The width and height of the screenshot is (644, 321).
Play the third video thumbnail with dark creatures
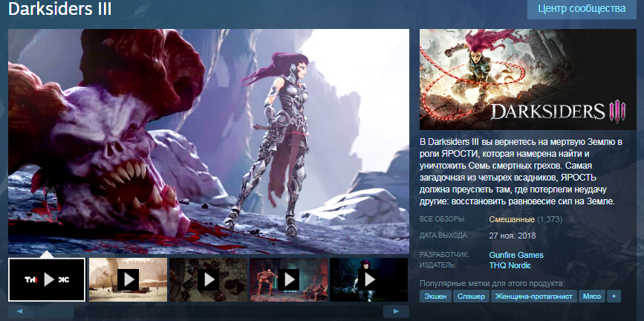tap(209, 279)
